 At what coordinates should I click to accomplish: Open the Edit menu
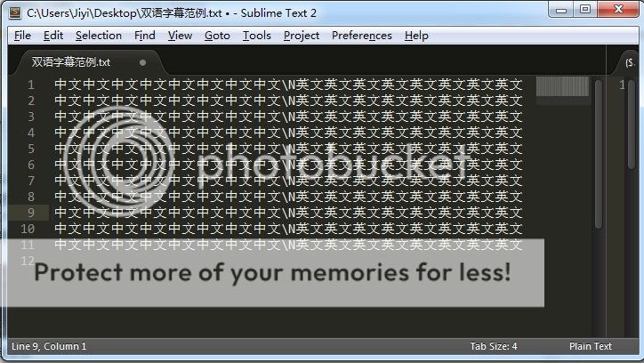click(x=53, y=36)
